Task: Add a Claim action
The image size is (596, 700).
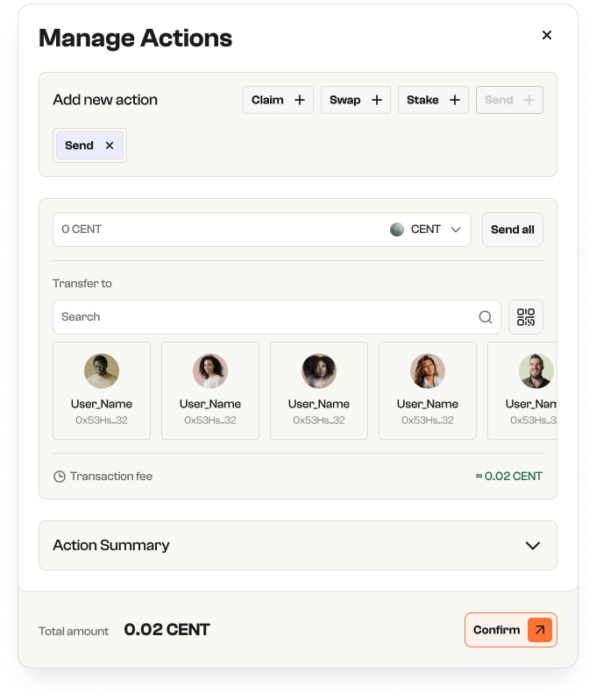Action: (x=278, y=100)
